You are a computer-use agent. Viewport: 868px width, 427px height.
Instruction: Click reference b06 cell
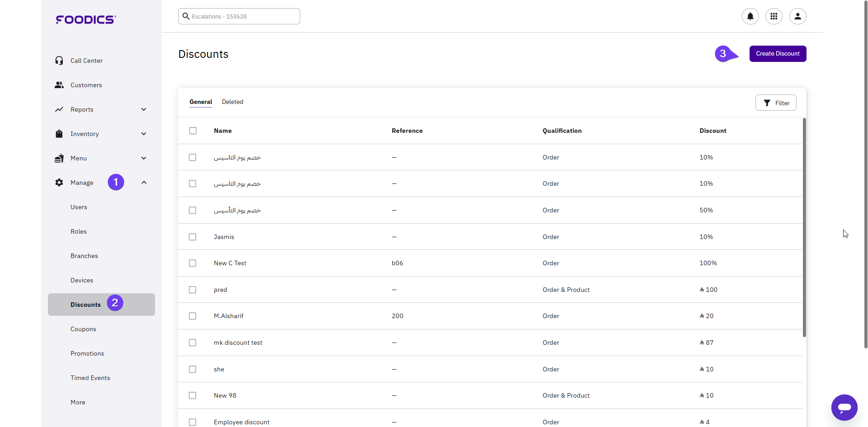pyautogui.click(x=397, y=263)
